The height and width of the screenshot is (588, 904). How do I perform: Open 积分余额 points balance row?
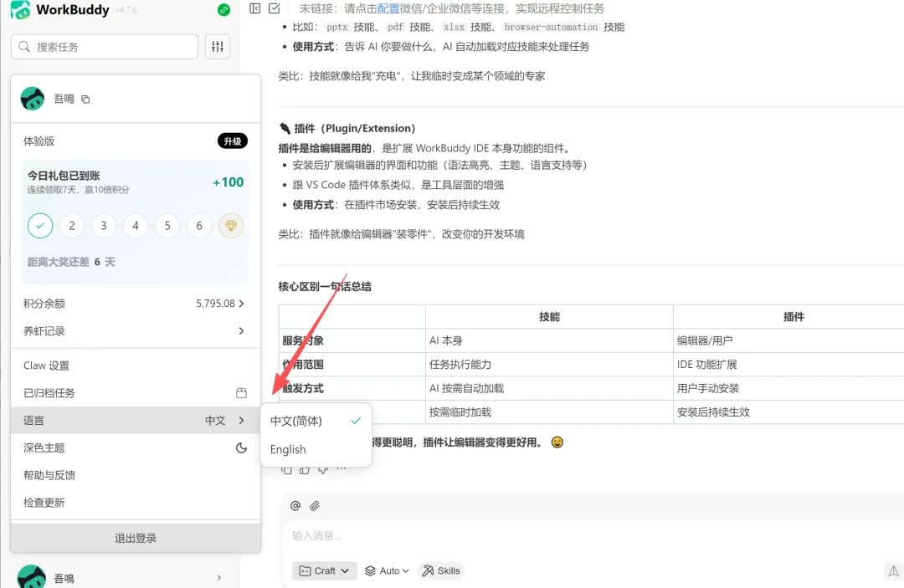click(x=136, y=304)
